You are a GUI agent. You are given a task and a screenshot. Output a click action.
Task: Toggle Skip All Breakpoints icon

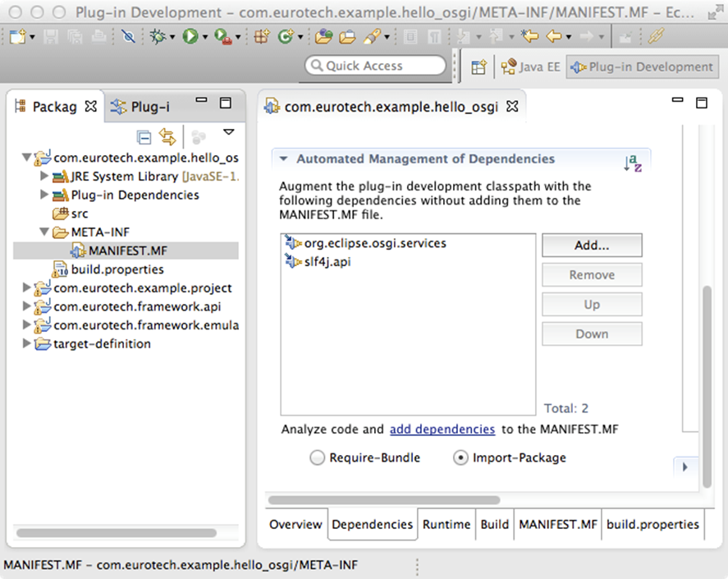coord(128,36)
